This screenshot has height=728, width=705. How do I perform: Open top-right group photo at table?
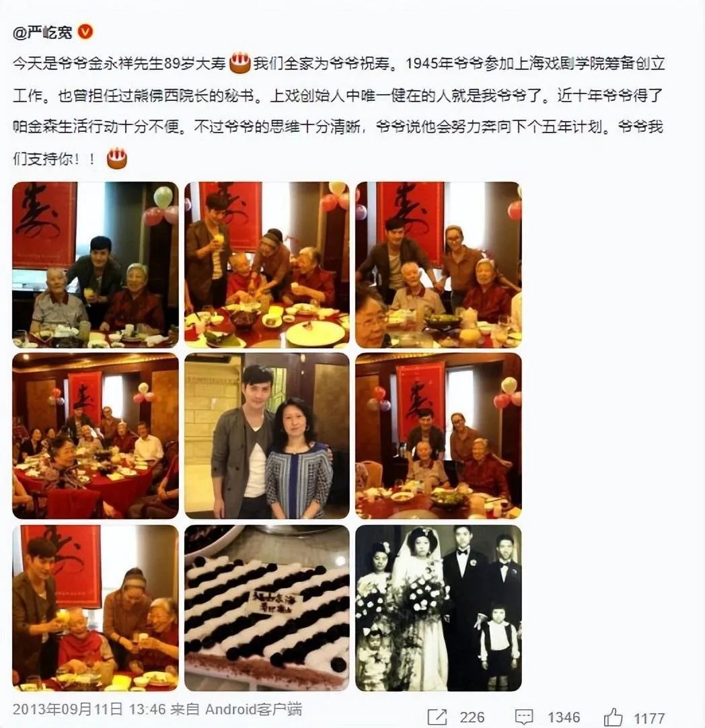click(x=439, y=265)
